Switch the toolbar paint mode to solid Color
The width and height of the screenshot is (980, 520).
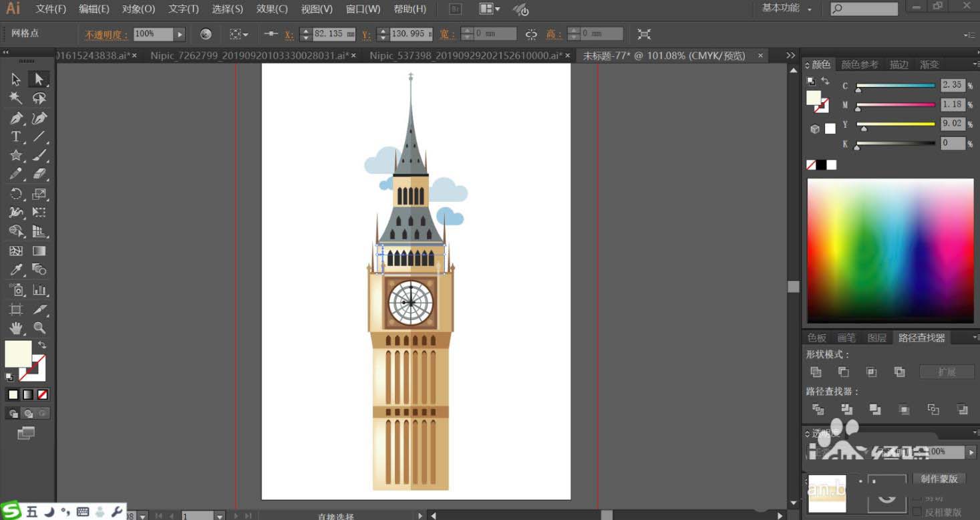pyautogui.click(x=13, y=394)
